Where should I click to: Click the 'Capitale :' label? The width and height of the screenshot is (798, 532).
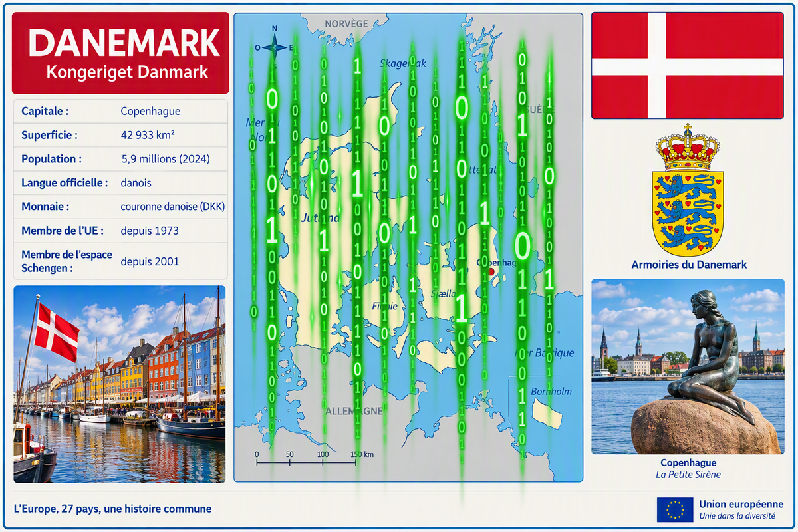tap(45, 111)
